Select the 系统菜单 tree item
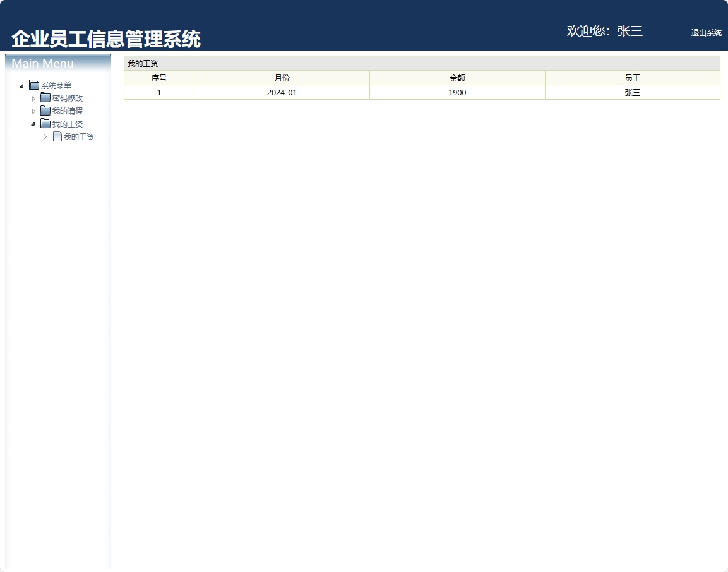This screenshot has width=728, height=572. pos(56,85)
